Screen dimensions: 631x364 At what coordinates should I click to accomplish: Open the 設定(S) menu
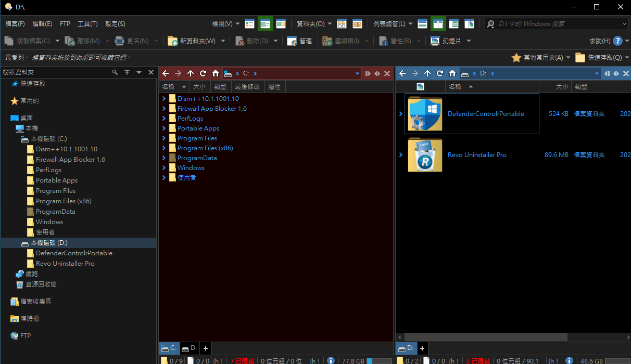115,24
